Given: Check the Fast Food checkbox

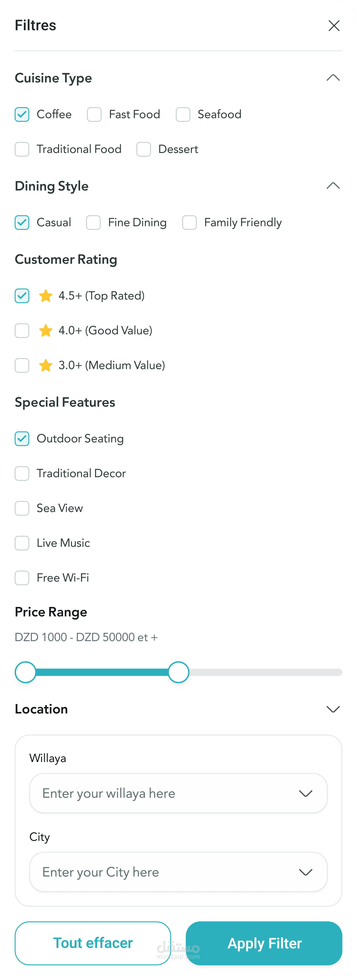Looking at the screenshot, I should coord(94,114).
